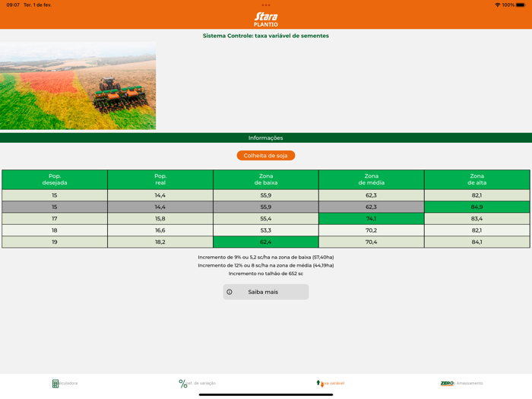Click the Pop. real value 15,8
The image size is (532, 399).
point(160,219)
